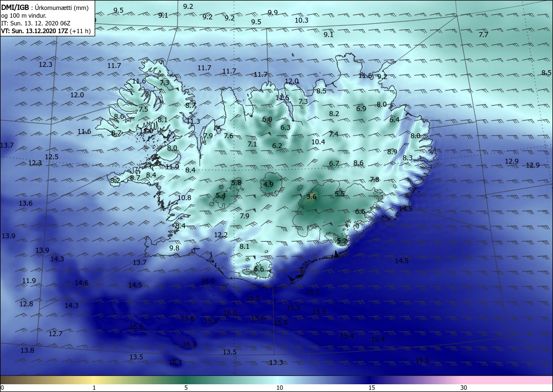Click the 15.0 value off the south coast

click(x=208, y=281)
